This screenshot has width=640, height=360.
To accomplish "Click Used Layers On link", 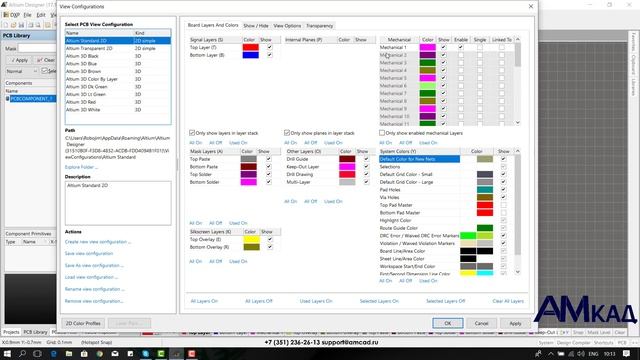I will [316, 301].
